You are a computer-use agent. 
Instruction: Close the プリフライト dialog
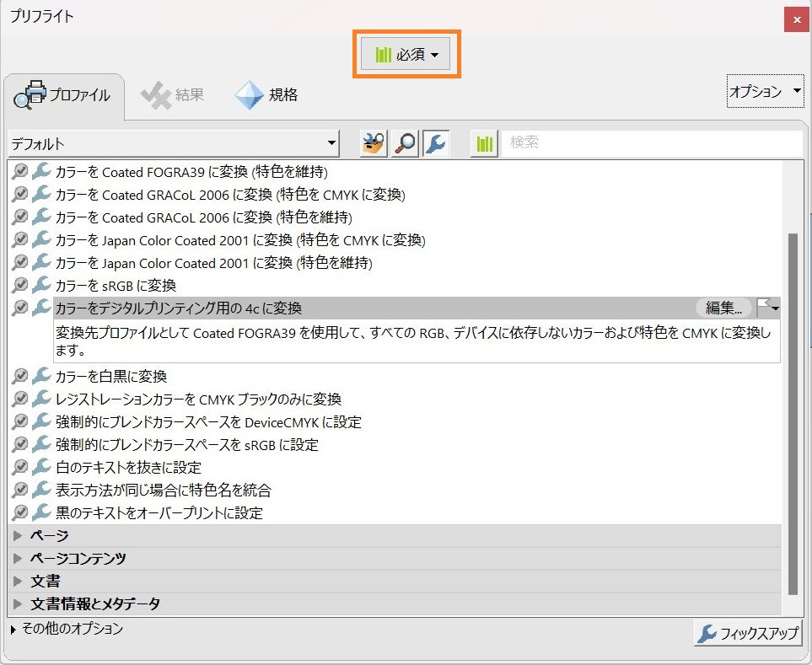(797, 19)
